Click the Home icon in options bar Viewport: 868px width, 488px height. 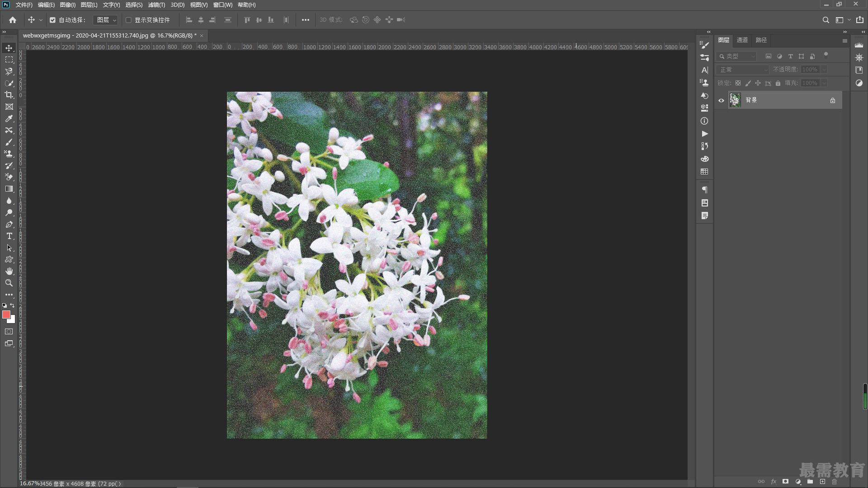13,20
